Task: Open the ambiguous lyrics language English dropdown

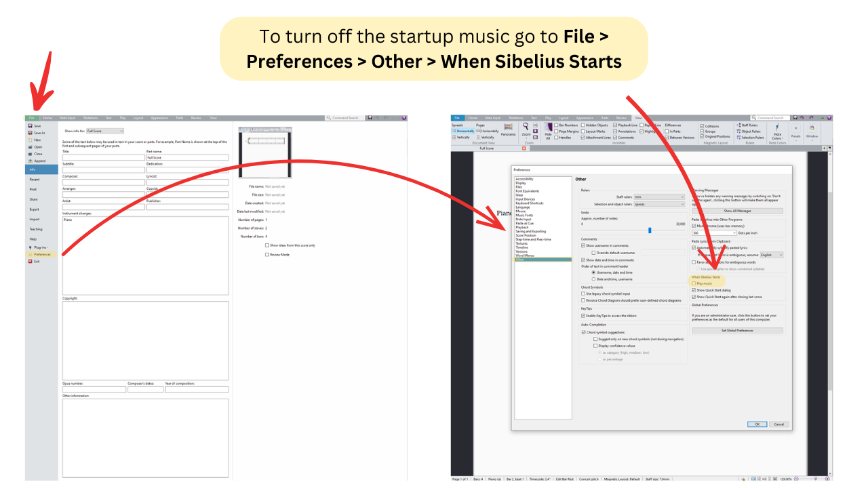Action: [772, 256]
